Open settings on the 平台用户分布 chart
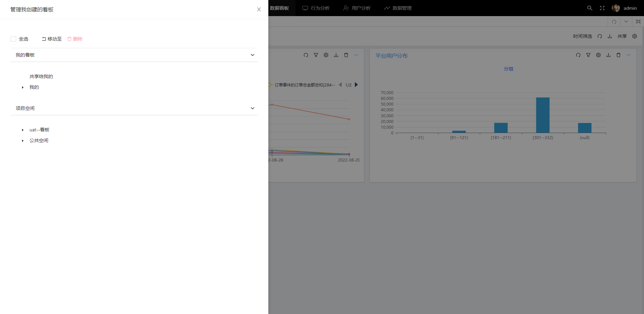 (598, 55)
